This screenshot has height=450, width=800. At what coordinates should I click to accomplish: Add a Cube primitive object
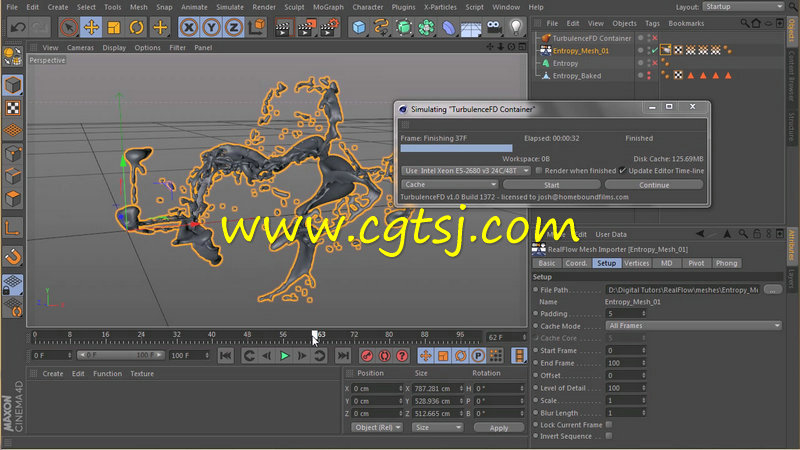click(x=359, y=27)
